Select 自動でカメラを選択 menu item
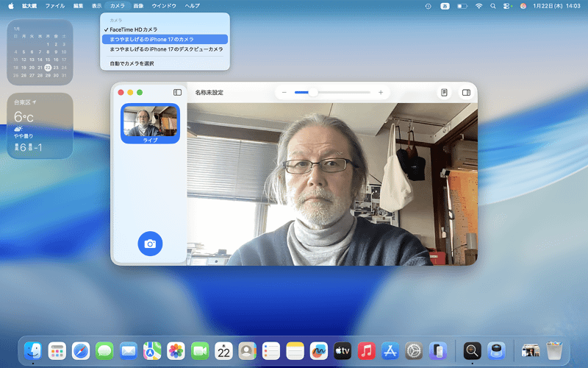This screenshot has height=368, width=588. (165, 63)
